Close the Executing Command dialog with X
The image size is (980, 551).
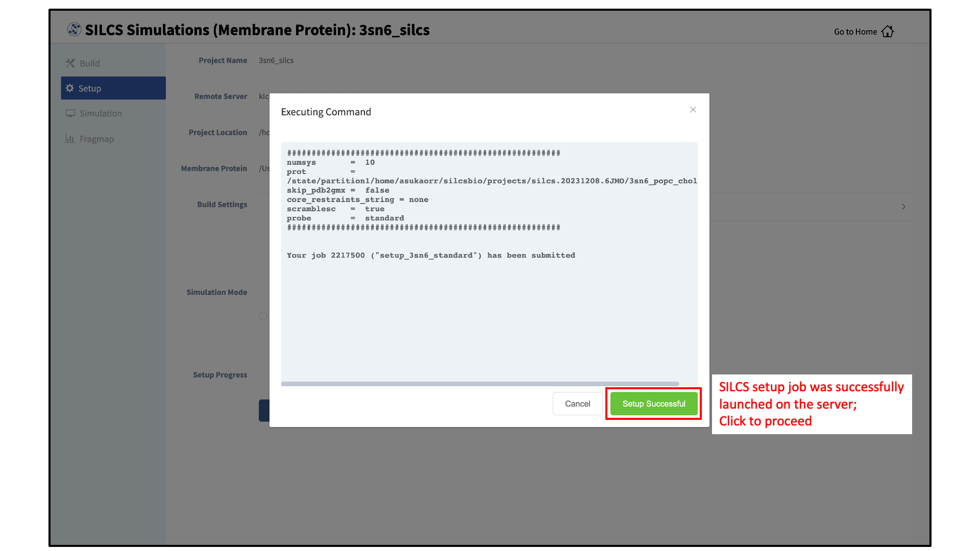(x=693, y=110)
